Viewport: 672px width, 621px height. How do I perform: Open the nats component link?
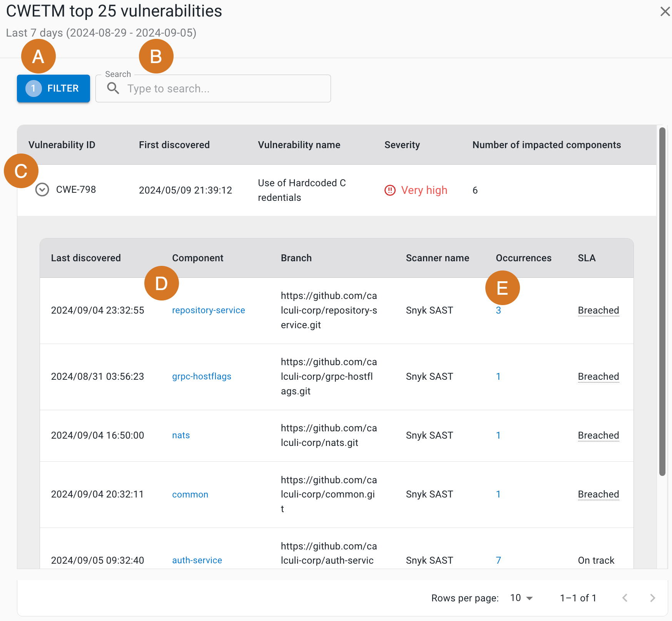click(x=181, y=435)
